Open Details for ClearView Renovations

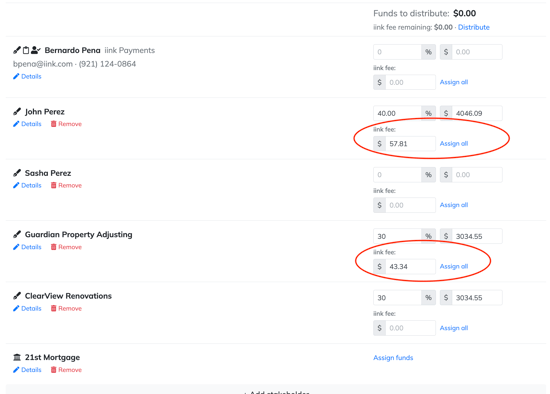click(x=27, y=308)
